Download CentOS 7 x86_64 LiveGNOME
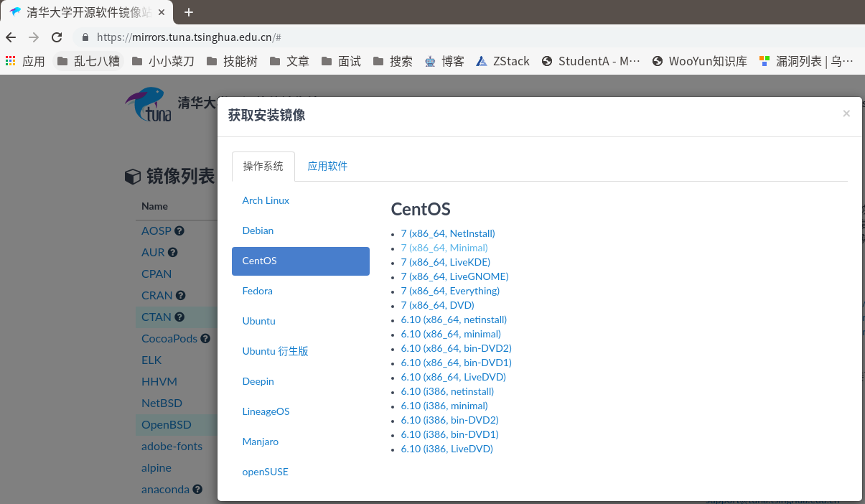This screenshot has height=504, width=865. (x=454, y=276)
